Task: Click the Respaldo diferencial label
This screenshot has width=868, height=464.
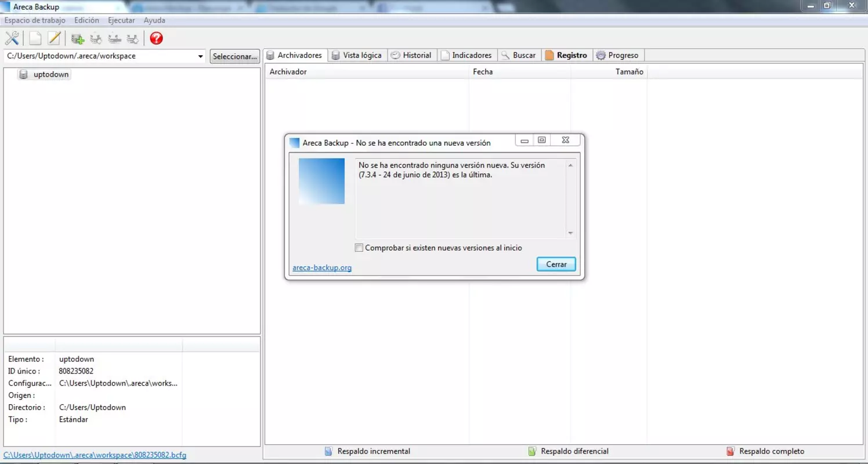Action: 574,451
